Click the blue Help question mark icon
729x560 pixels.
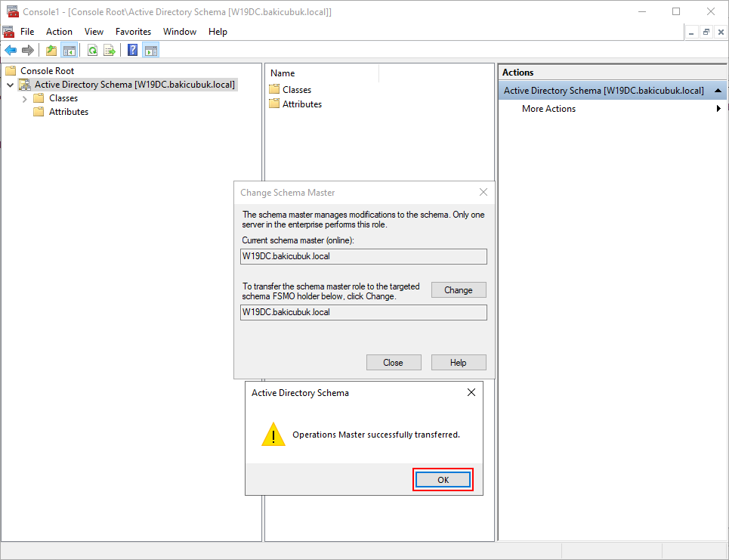click(x=132, y=50)
